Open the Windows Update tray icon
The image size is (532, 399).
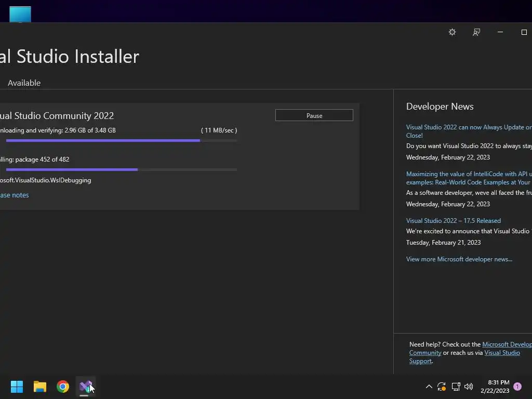(442, 387)
